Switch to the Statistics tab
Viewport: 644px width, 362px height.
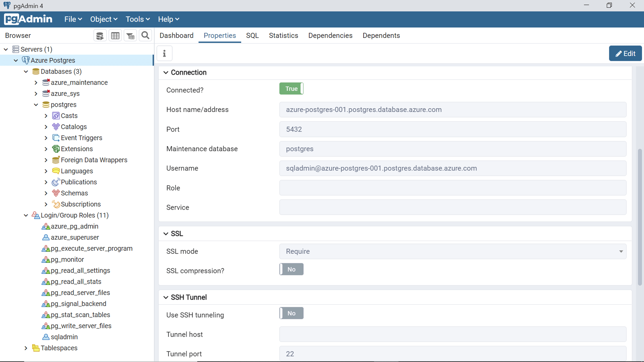[283, 35]
